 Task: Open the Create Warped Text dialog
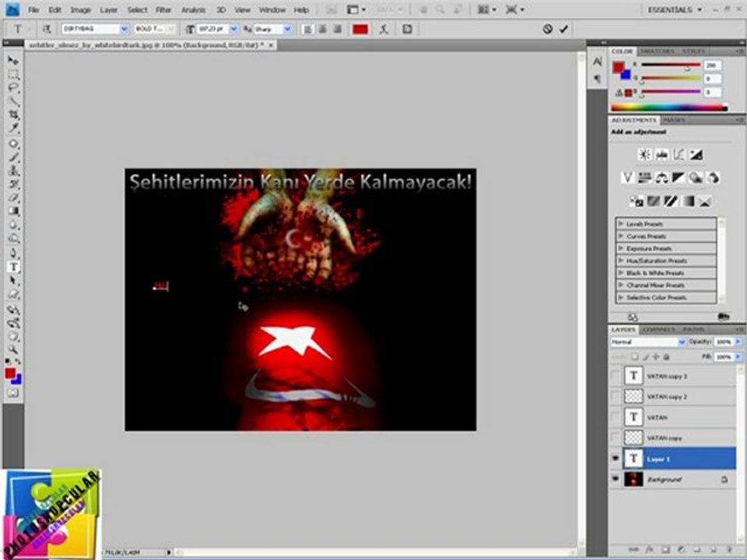[384, 29]
